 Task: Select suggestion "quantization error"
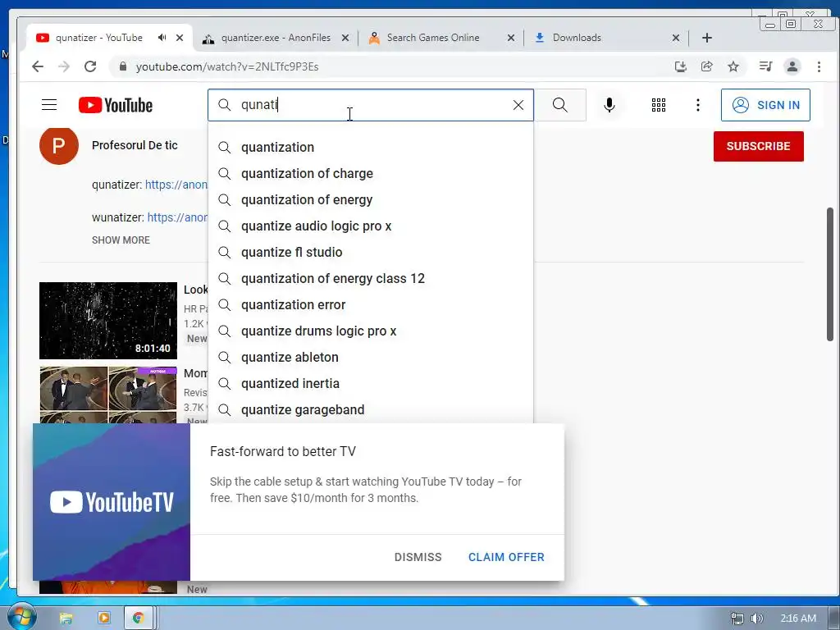point(371,305)
